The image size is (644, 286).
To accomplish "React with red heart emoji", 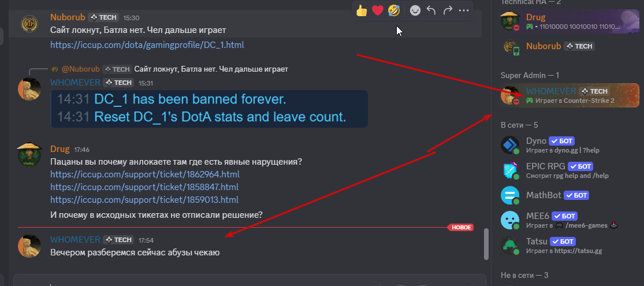I will 377,10.
